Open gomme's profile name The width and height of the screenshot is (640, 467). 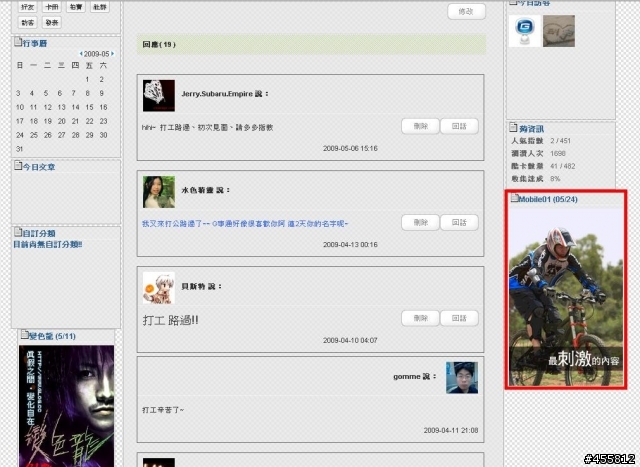click(407, 376)
